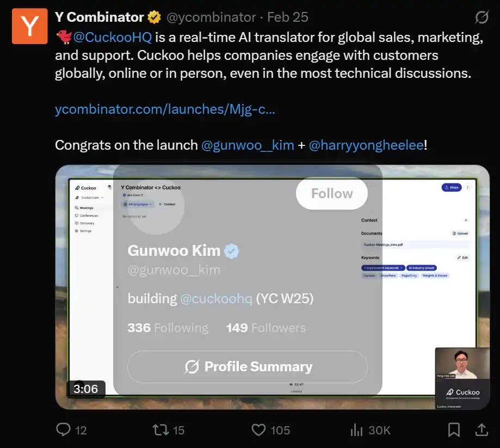Viewport: 500px width, 448px height.
Task: Follow Gunwoo Kim from the hover card
Action: coord(332,193)
